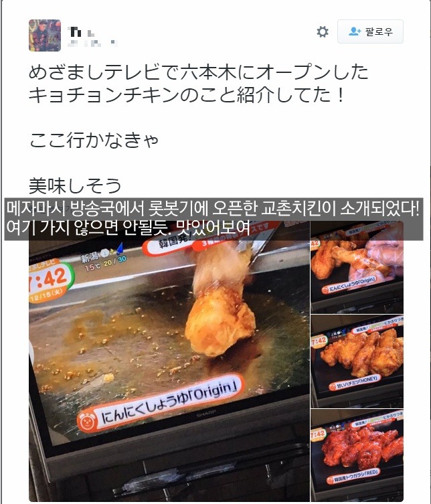Click the line 美味しそう

click(x=75, y=185)
